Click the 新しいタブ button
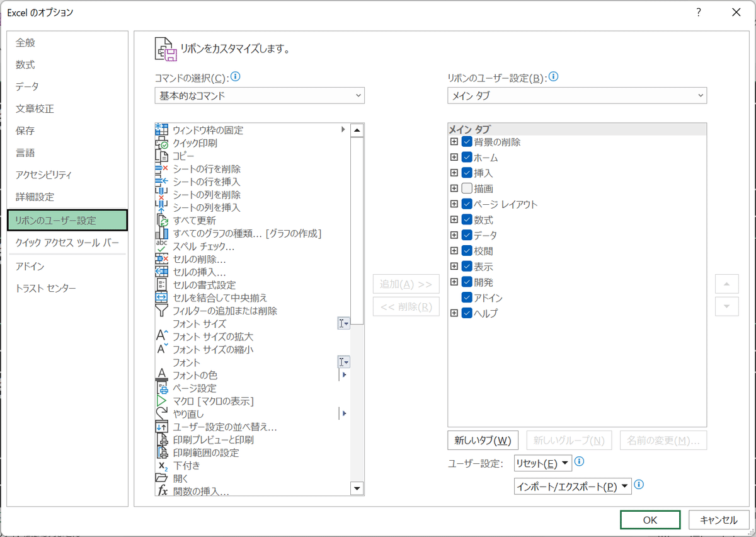Image resolution: width=756 pixels, height=537 pixels. pos(483,440)
